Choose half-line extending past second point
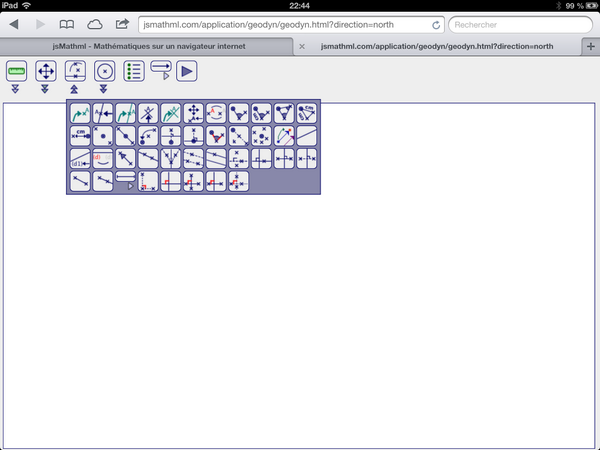 (103, 181)
